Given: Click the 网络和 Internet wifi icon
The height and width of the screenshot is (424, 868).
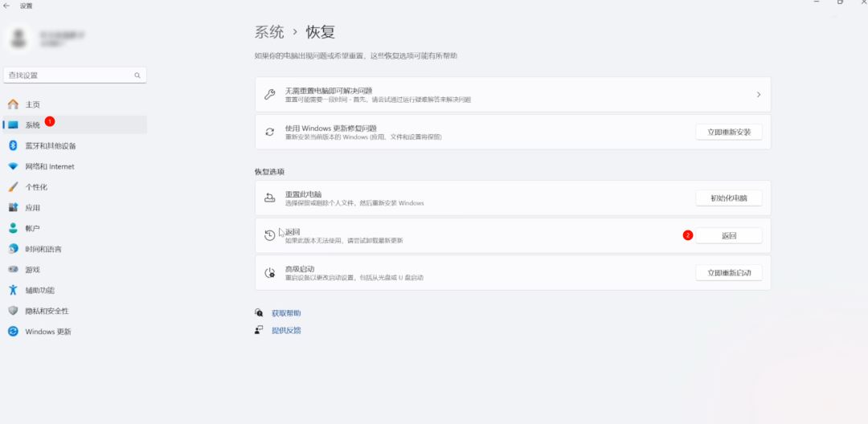Looking at the screenshot, I should [x=14, y=166].
